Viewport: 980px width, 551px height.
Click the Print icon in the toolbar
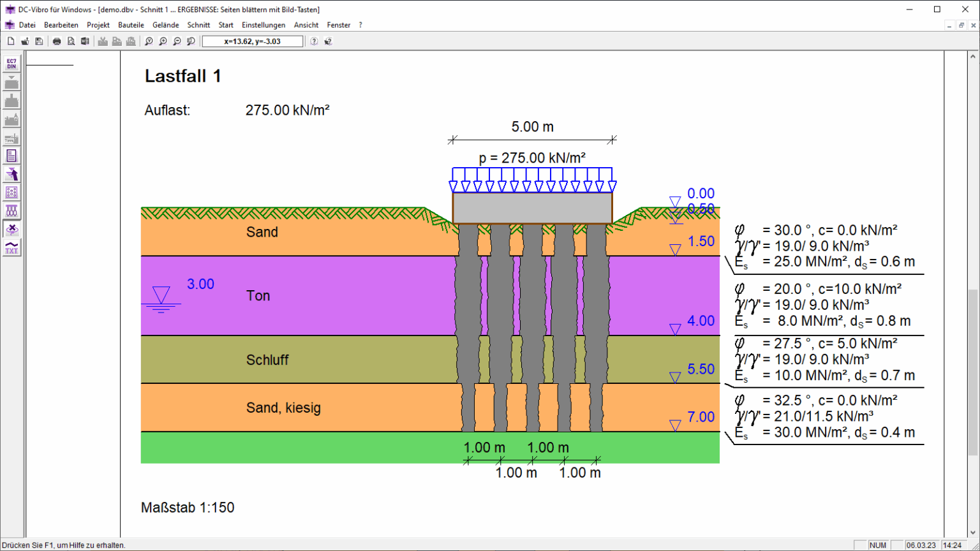[57, 41]
